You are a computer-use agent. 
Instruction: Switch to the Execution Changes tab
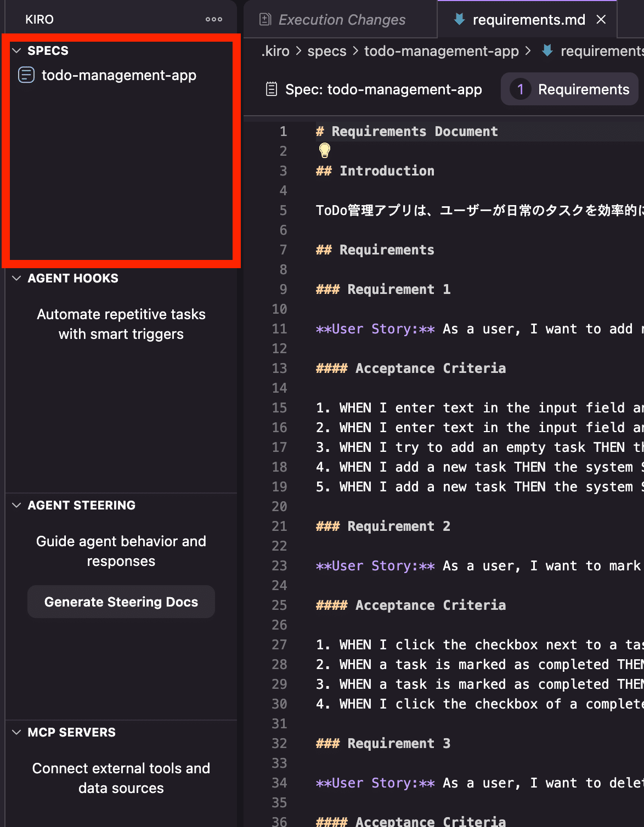point(342,20)
